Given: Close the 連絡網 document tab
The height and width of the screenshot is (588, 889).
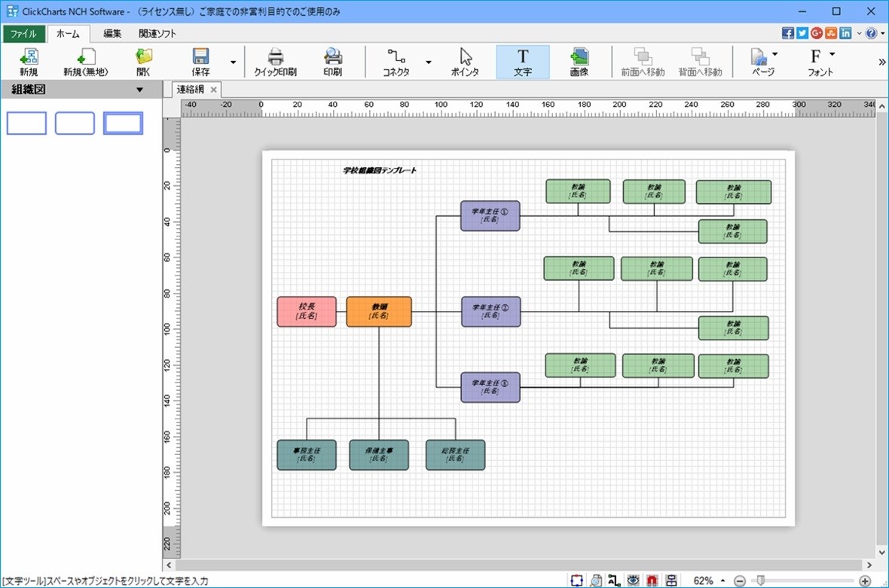Looking at the screenshot, I should coord(214,90).
